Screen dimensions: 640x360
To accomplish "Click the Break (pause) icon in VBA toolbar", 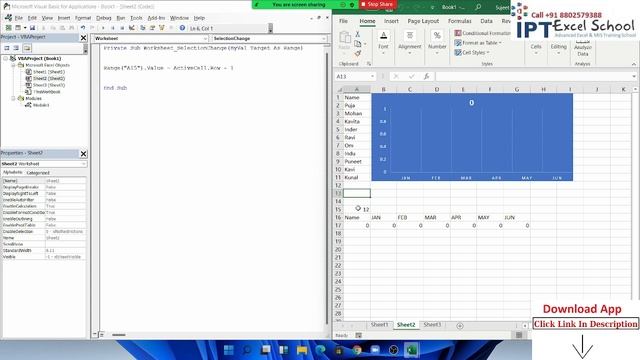I will (x=113, y=28).
